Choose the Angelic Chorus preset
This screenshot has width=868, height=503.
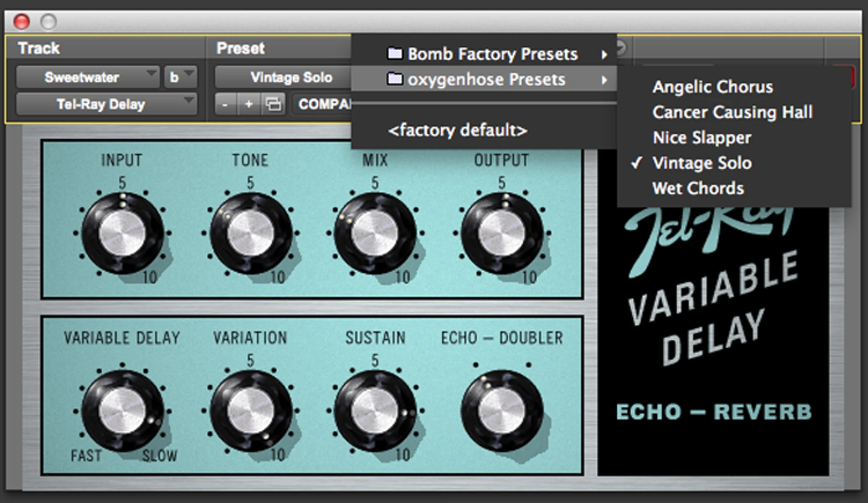tap(713, 87)
